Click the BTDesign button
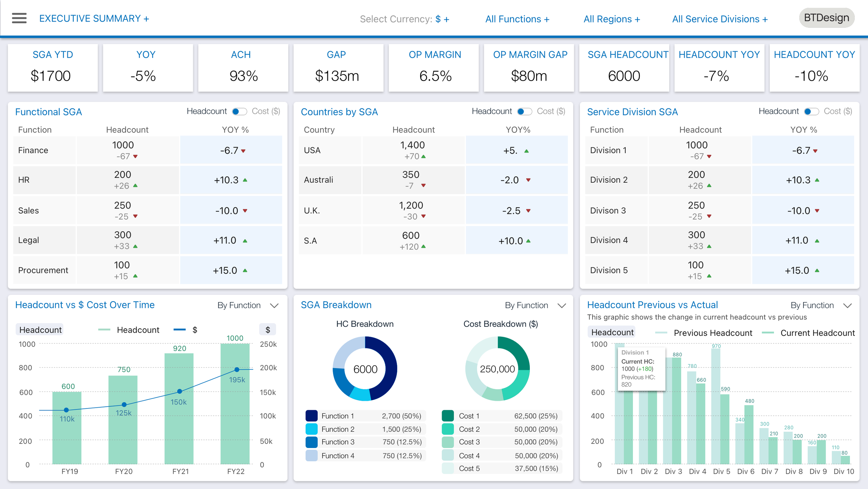The width and height of the screenshot is (868, 489). click(x=826, y=18)
